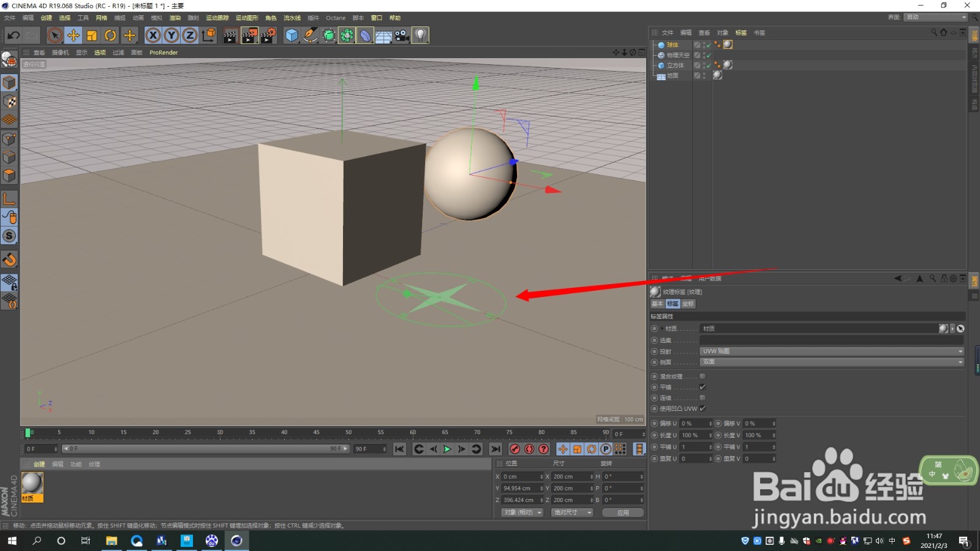980x551 pixels.
Task: Click Go to End of animation button
Action: pos(496,449)
